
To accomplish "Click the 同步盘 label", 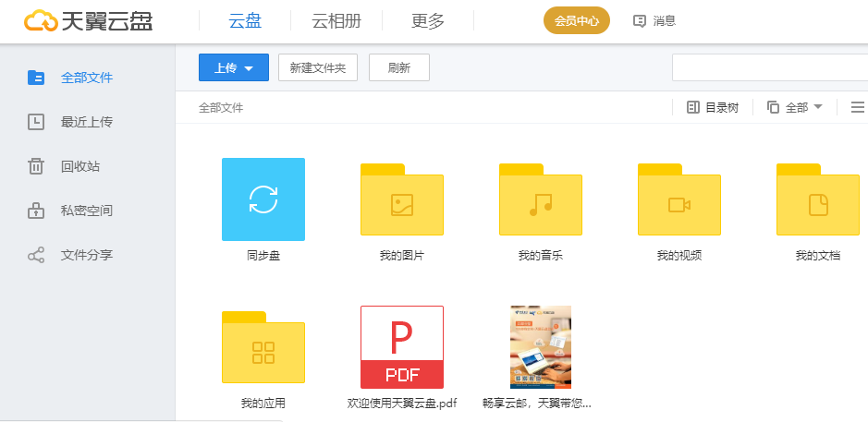I will point(263,256).
